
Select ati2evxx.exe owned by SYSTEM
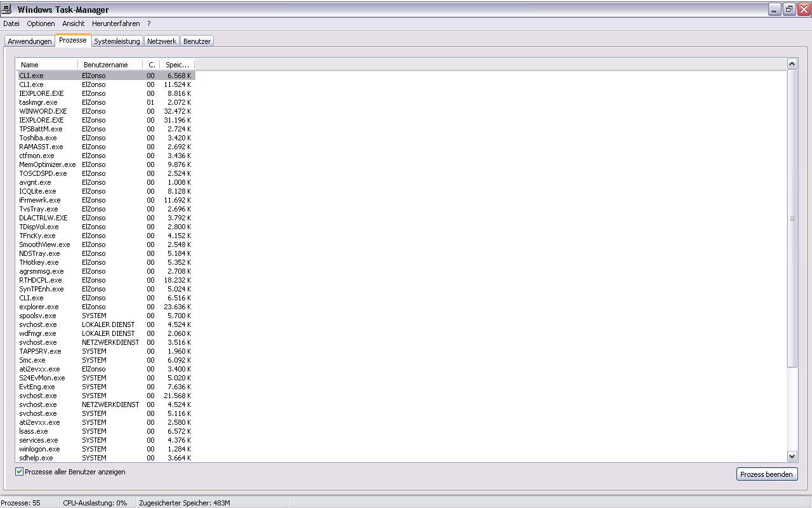[x=106, y=422]
